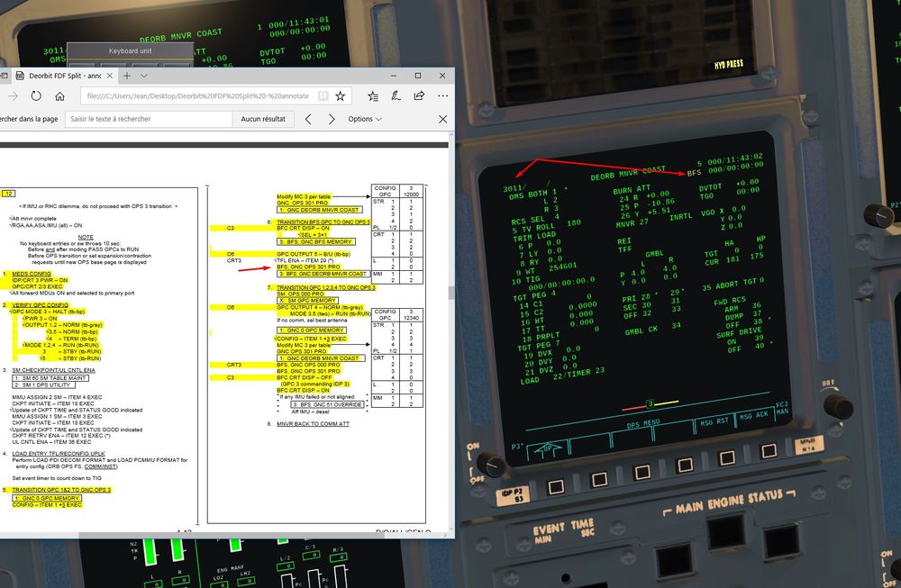Close the Deorbit FDF Split tab
The image size is (901, 588).
(x=109, y=76)
